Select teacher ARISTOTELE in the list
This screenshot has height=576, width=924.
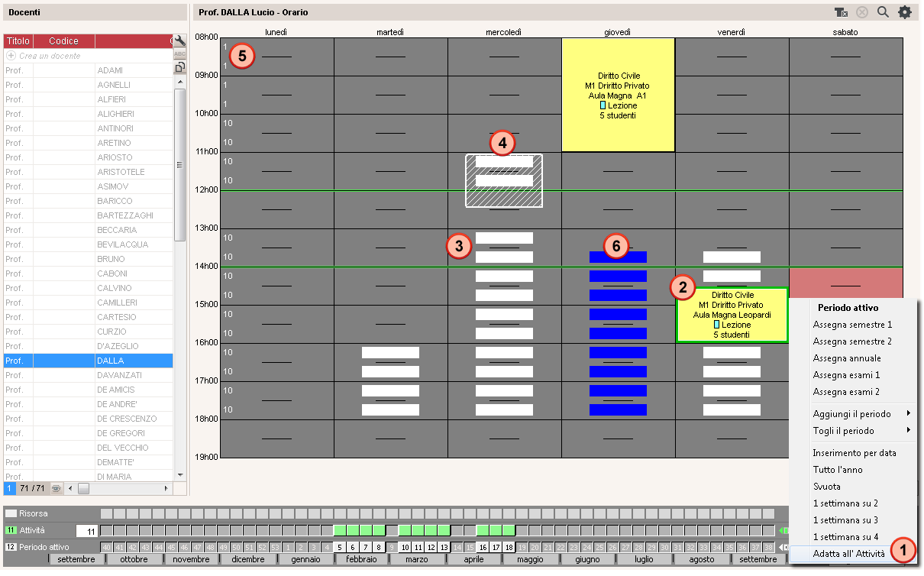tap(88, 172)
